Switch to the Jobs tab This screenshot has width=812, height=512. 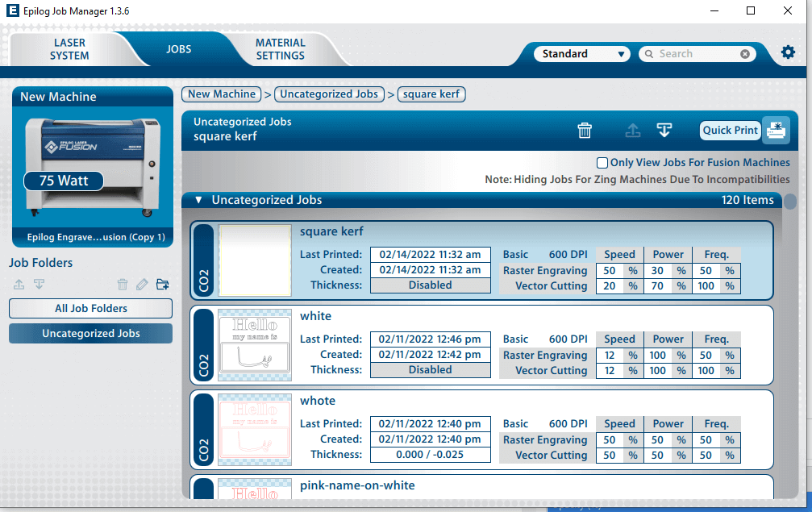[x=179, y=49]
